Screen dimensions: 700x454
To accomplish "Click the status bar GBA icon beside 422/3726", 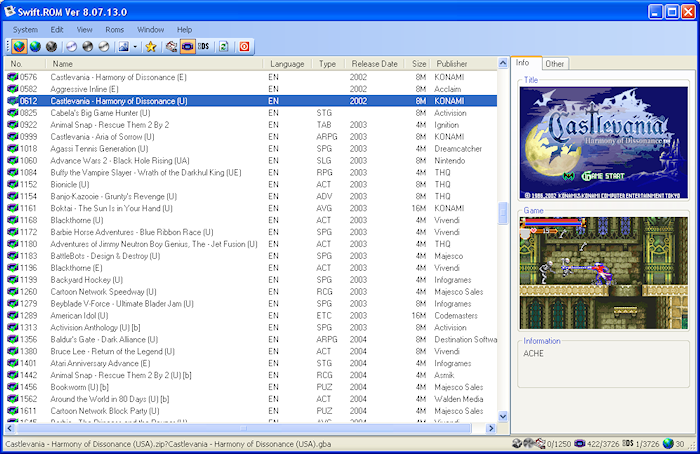I will [x=579, y=444].
